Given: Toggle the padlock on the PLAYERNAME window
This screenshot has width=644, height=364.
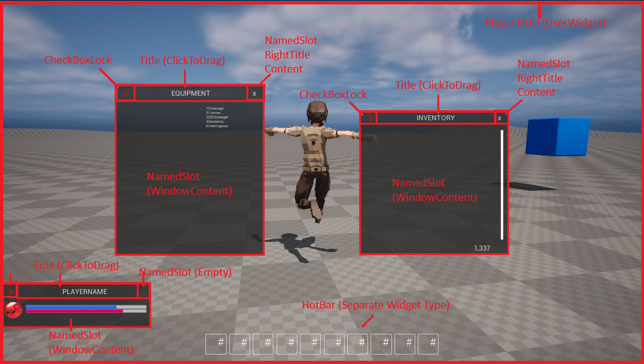Looking at the screenshot, I should pos(9,291).
